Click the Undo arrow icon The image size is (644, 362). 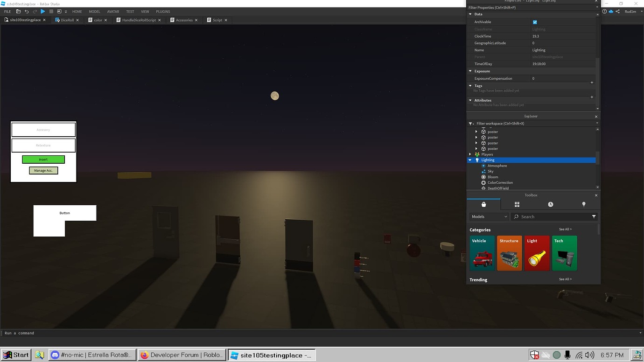click(x=27, y=11)
